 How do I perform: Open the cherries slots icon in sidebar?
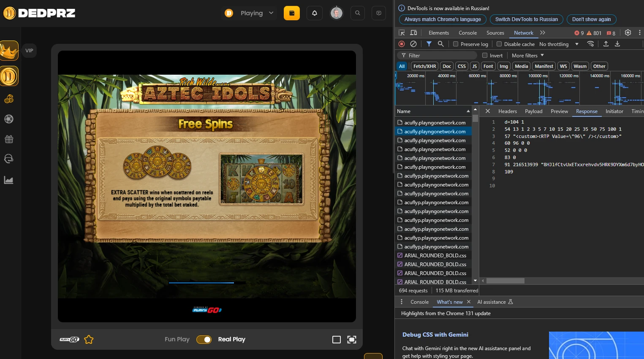(9, 99)
